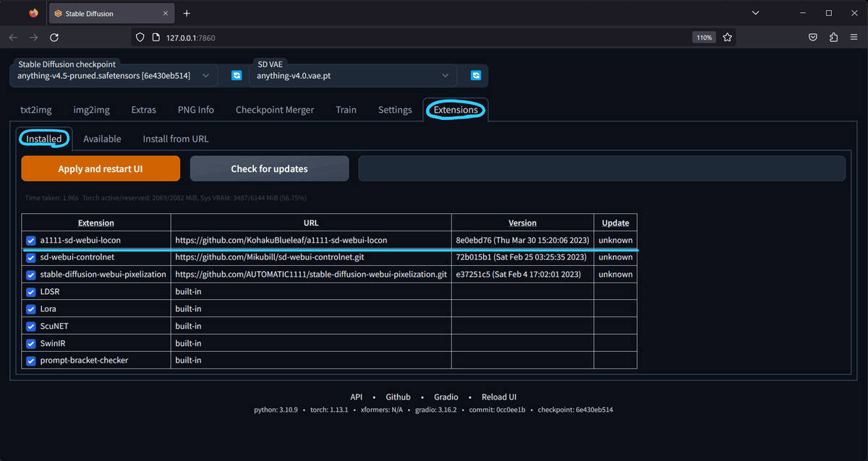The image size is (868, 461).
Task: Open a new browser tab
Action: click(187, 13)
